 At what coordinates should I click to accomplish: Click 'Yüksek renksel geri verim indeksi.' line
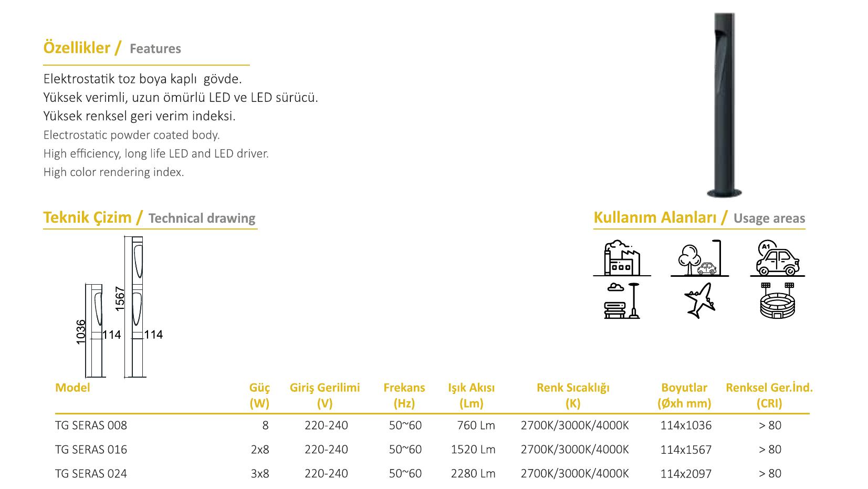[139, 116]
